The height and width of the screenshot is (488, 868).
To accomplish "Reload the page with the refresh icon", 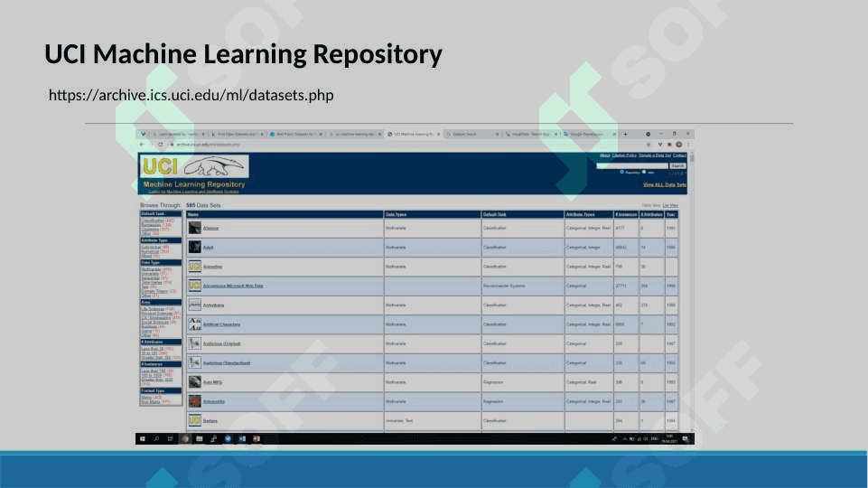I will 161,145.
